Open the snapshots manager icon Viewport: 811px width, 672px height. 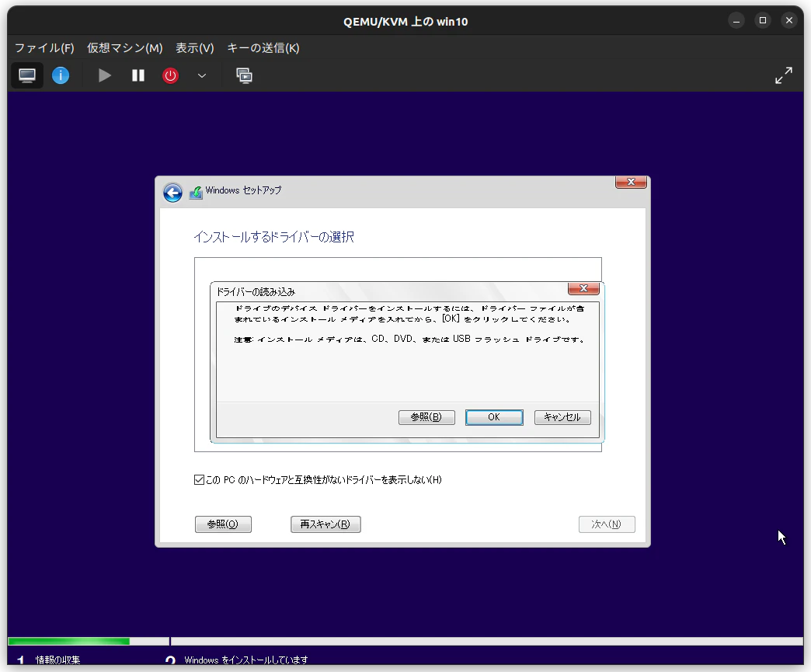coord(244,75)
